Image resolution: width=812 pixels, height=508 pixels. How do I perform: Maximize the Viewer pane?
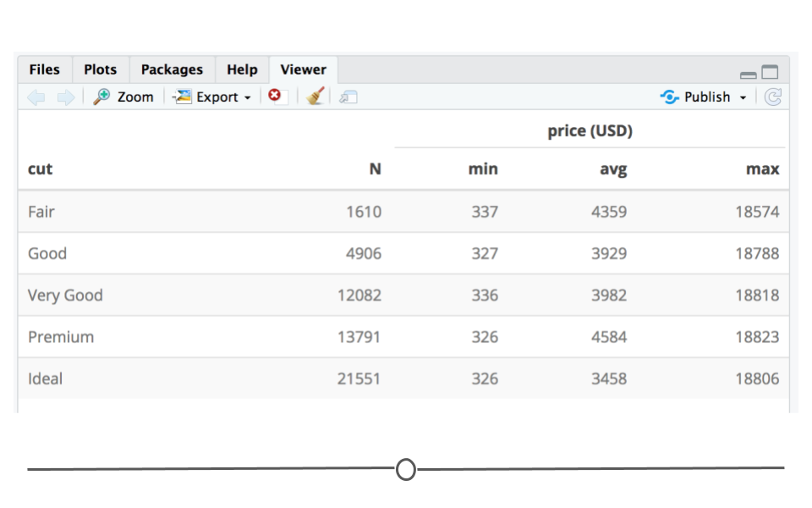(770, 71)
